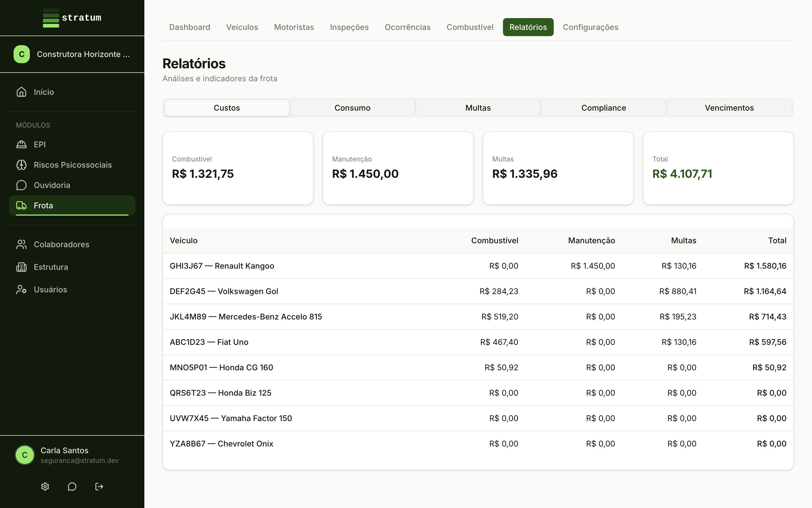Open the Configurações tab

tap(591, 27)
